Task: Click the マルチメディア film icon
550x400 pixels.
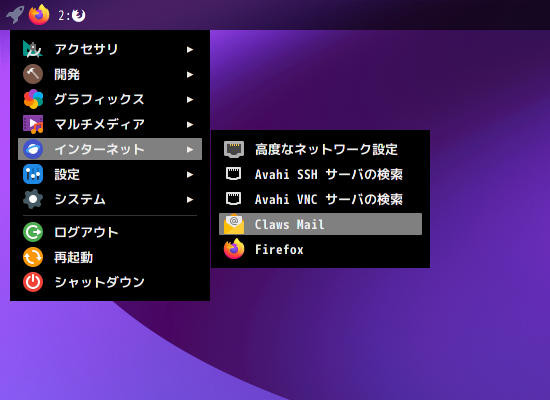Action: tap(33, 124)
